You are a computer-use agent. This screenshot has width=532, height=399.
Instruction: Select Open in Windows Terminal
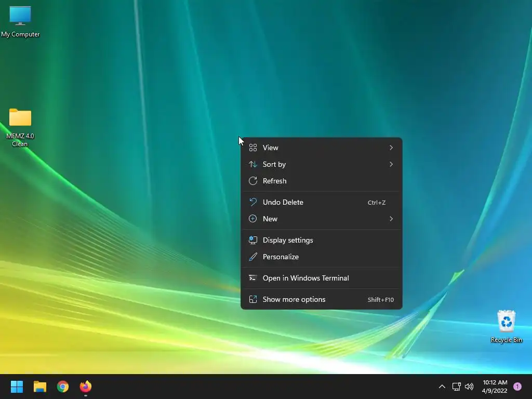click(321, 278)
